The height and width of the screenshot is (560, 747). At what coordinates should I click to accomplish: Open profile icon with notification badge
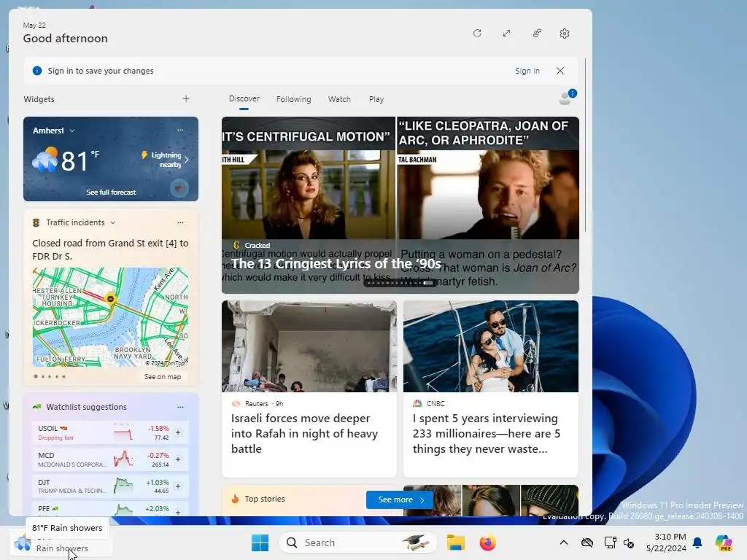pyautogui.click(x=567, y=97)
